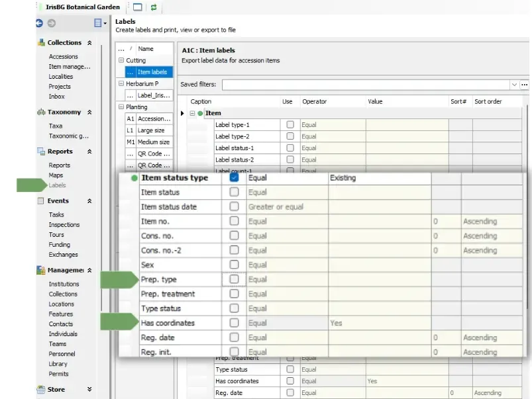Select the A1 Accession... label
This screenshot has height=399, width=532.
pyautogui.click(x=149, y=118)
